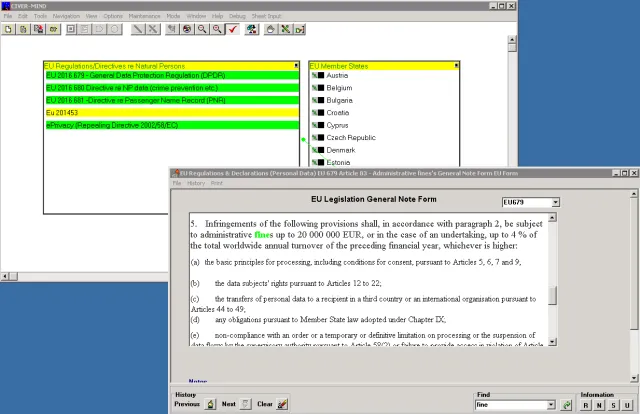
Task: Open the File menu of the form window
Action: 177,183
